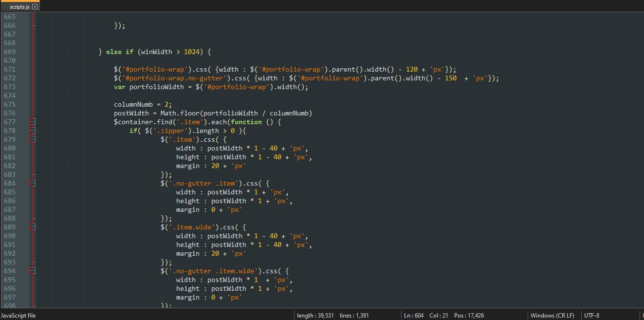Switch to the scripts.js tab
The image size is (644, 320).
pos(20,7)
